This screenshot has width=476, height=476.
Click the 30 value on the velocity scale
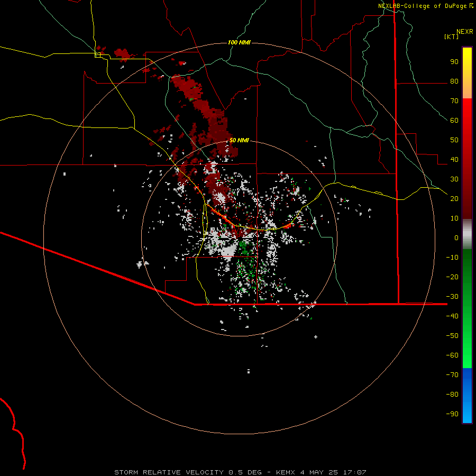pyautogui.click(x=454, y=179)
